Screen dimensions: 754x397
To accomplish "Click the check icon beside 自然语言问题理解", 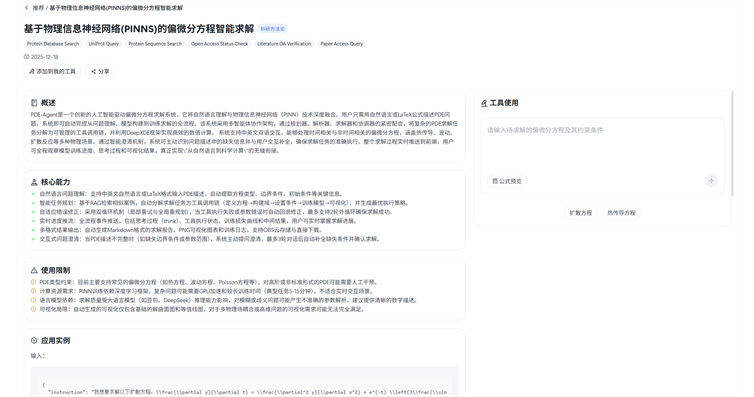I will (34, 194).
